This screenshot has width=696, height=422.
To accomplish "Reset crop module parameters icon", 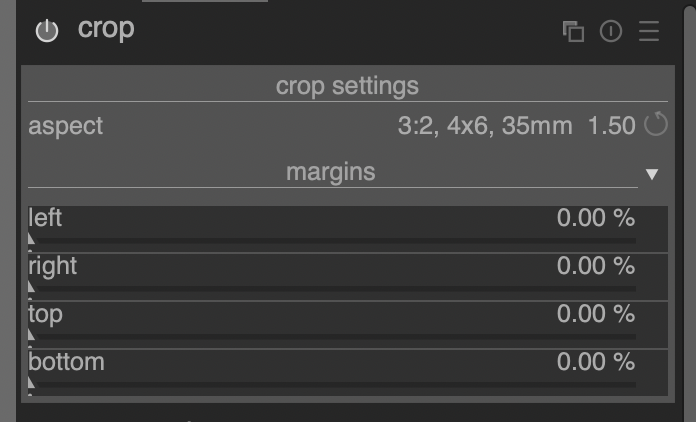I will [611, 32].
